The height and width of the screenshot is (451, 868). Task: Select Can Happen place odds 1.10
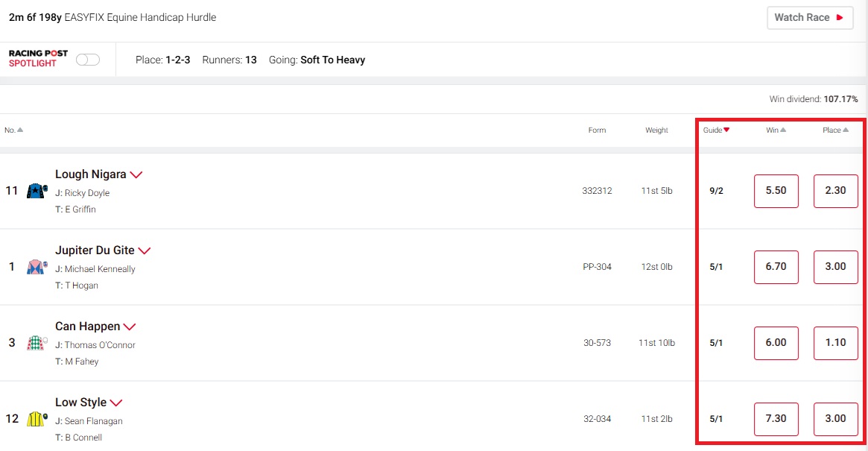(835, 343)
